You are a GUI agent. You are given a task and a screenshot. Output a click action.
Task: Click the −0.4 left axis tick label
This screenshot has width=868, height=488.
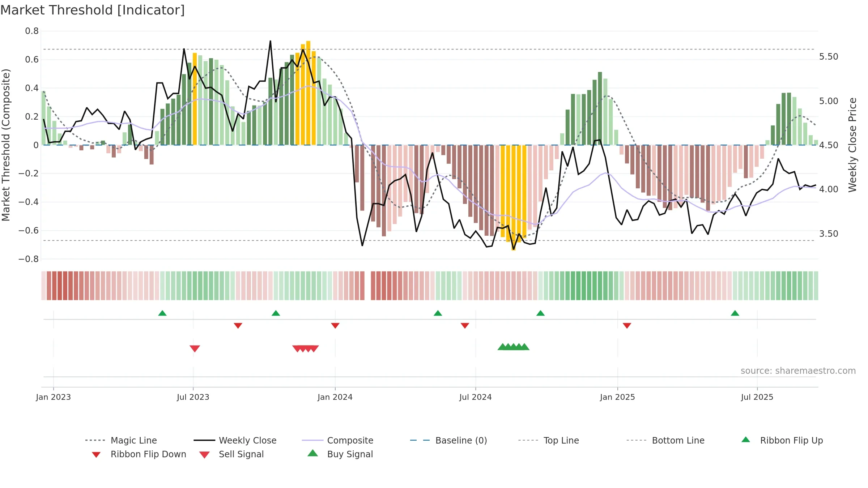click(29, 202)
